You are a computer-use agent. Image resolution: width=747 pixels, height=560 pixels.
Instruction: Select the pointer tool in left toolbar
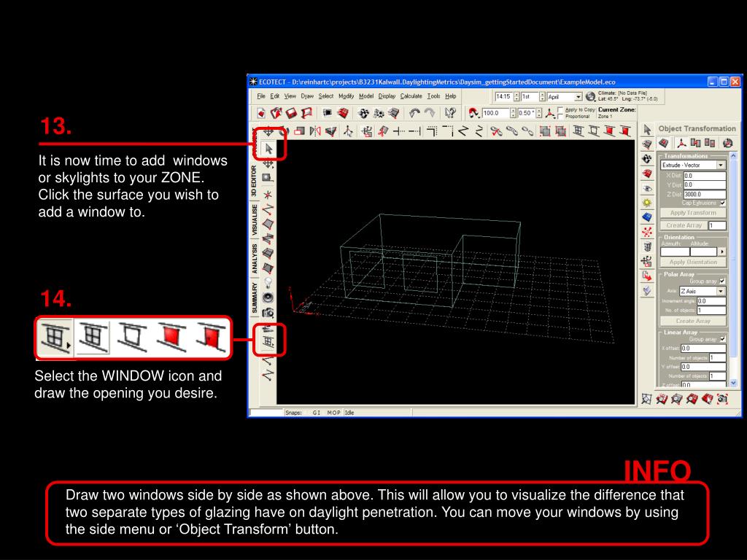pos(268,149)
